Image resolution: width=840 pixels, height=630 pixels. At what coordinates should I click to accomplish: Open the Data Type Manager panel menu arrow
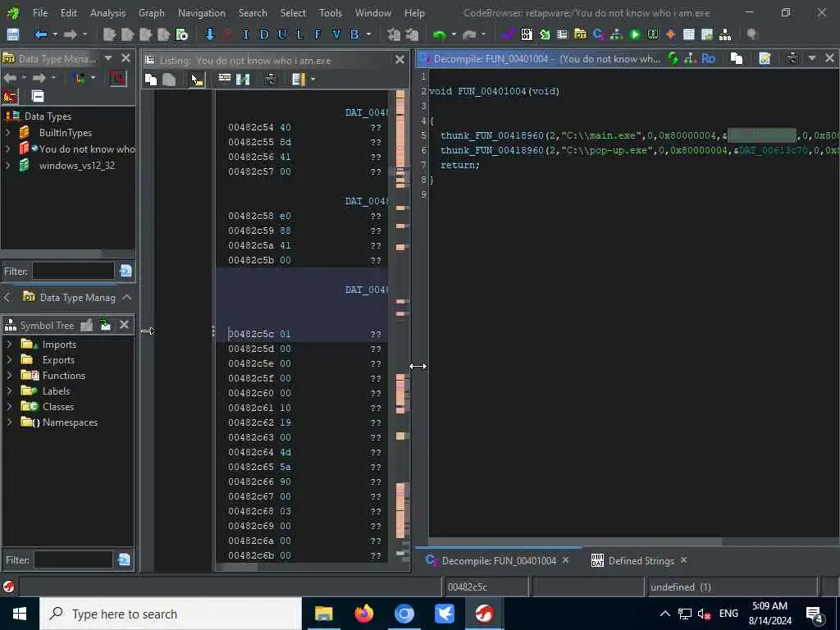109,58
